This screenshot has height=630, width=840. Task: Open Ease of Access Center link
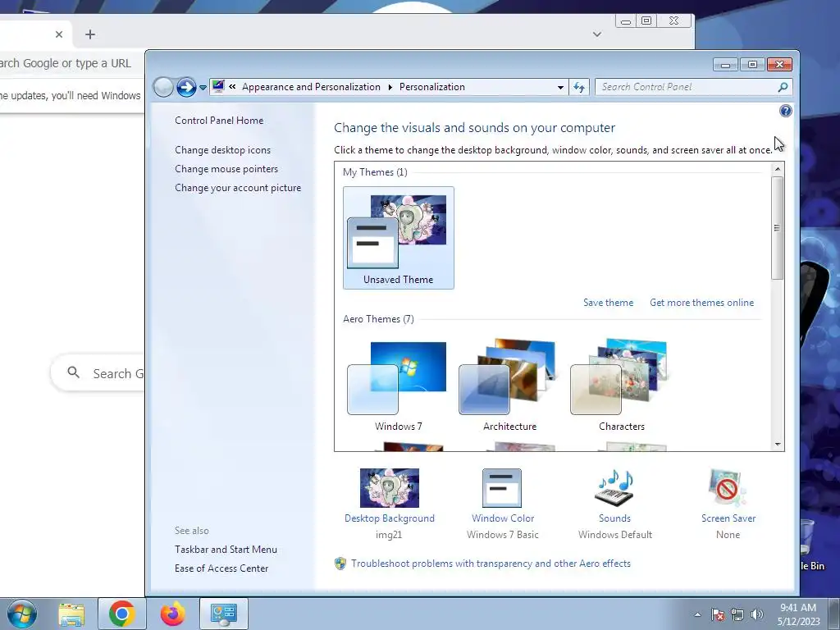(x=221, y=568)
